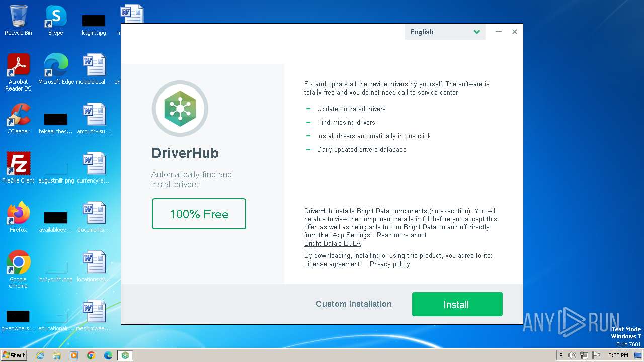Launch Edge from the taskbar
This screenshot has height=362, width=644.
(x=108, y=355)
